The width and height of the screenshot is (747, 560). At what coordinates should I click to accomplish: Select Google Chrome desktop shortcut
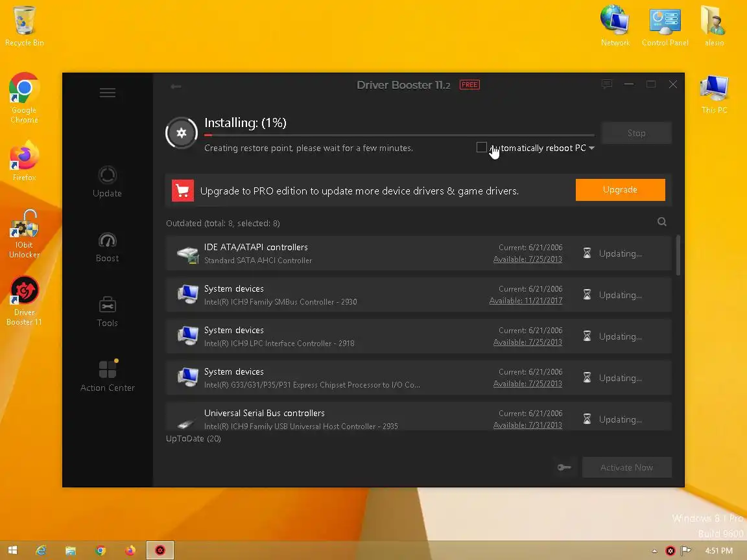[x=24, y=98]
